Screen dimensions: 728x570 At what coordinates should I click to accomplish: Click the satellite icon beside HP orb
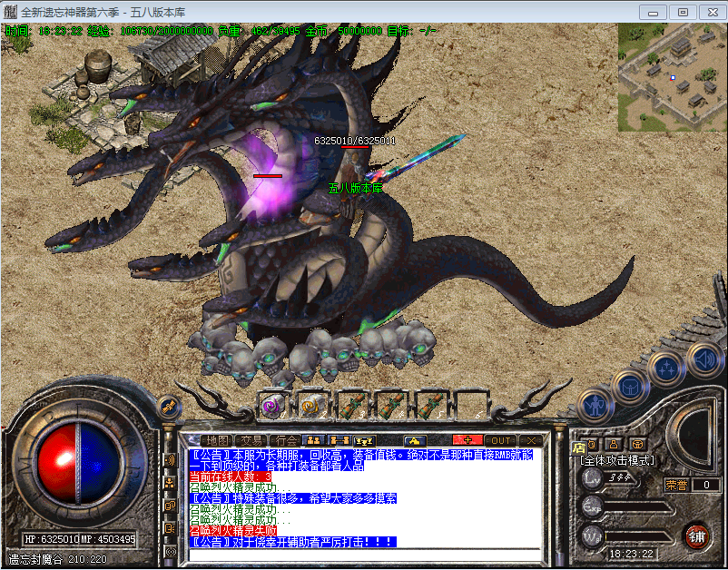(166, 406)
